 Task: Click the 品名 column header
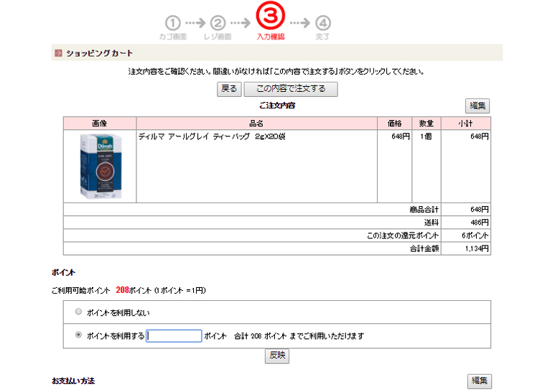256,123
